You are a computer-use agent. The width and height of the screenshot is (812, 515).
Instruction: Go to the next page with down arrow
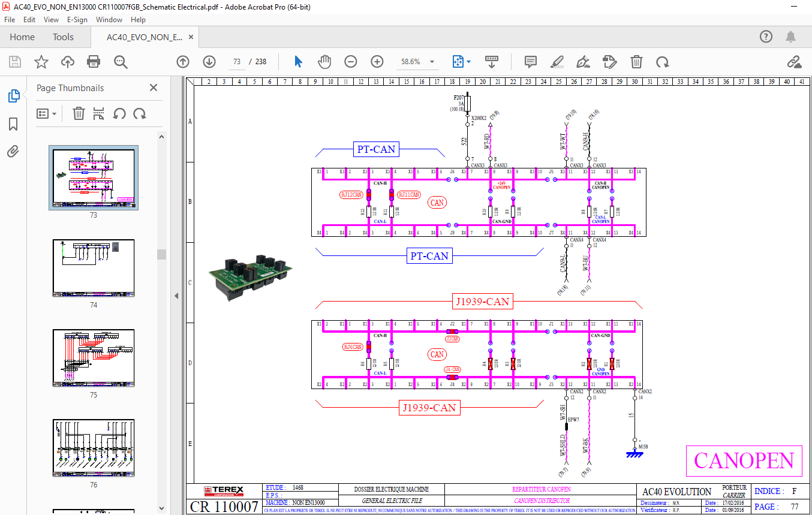[x=209, y=62]
